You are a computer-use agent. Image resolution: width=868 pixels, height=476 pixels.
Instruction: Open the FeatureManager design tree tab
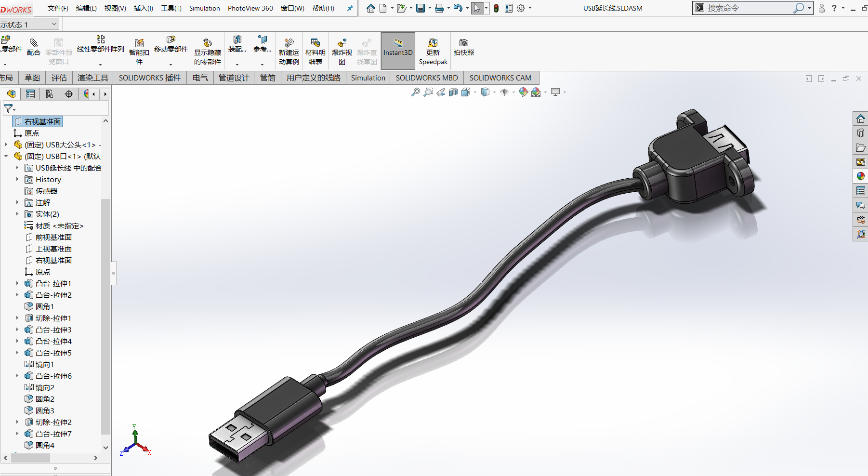coord(12,94)
